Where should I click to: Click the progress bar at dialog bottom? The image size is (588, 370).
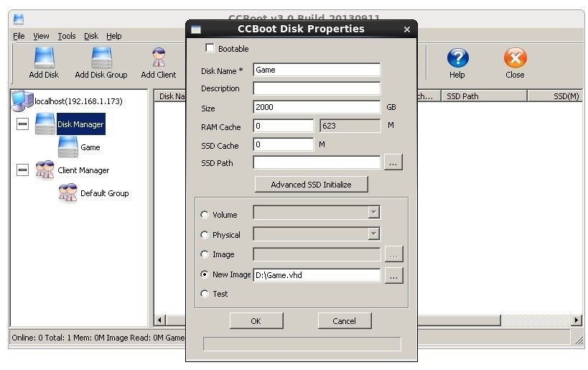point(302,343)
